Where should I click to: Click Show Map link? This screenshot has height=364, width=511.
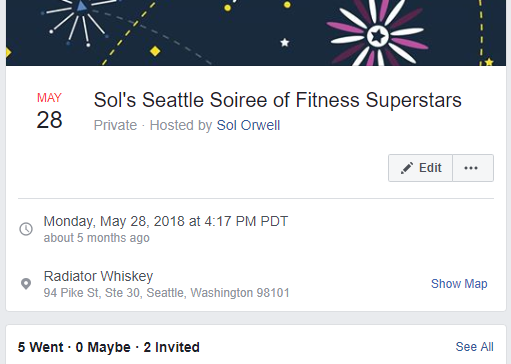tap(459, 284)
